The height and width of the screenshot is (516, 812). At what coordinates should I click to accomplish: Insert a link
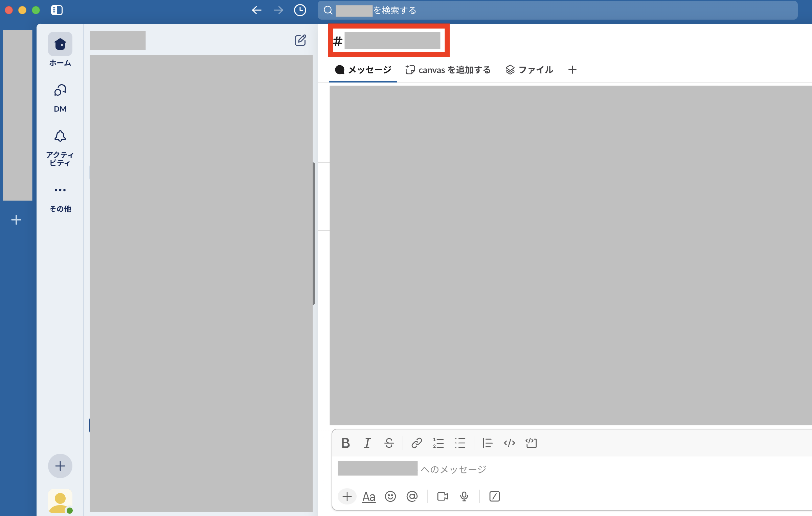tap(416, 443)
